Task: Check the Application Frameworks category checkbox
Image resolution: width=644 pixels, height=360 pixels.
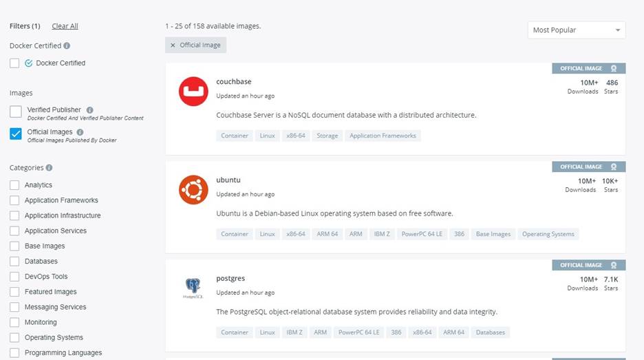Action: coord(14,200)
